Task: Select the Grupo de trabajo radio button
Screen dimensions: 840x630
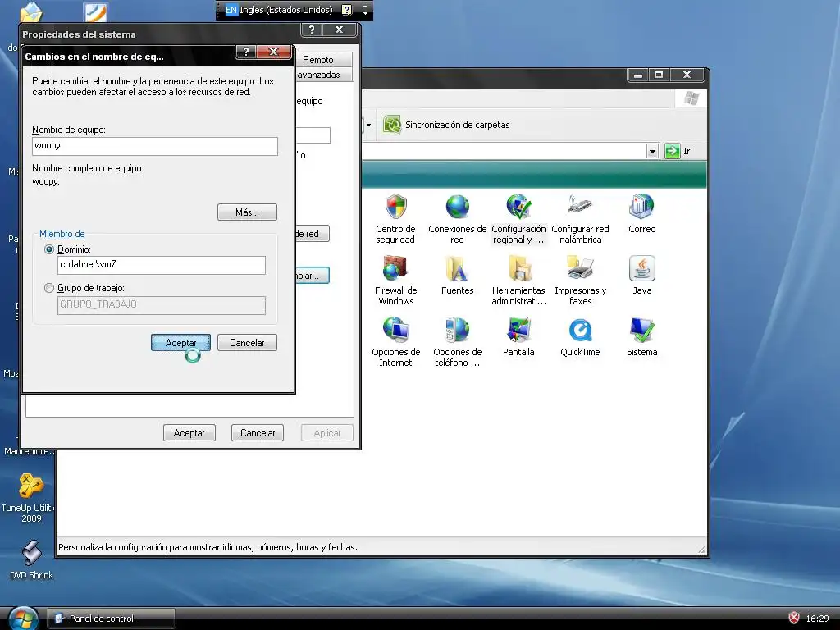Action: 49,288
